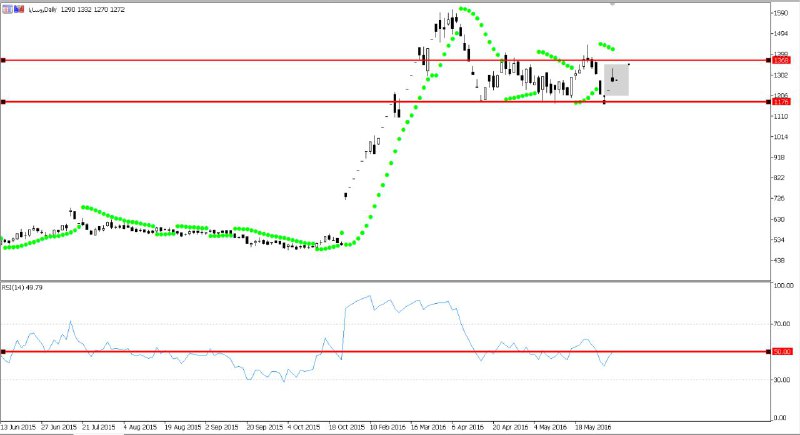The height and width of the screenshot is (435, 800).
Task: Select the upper red horizontal line handle at 1368
Action: point(3,61)
